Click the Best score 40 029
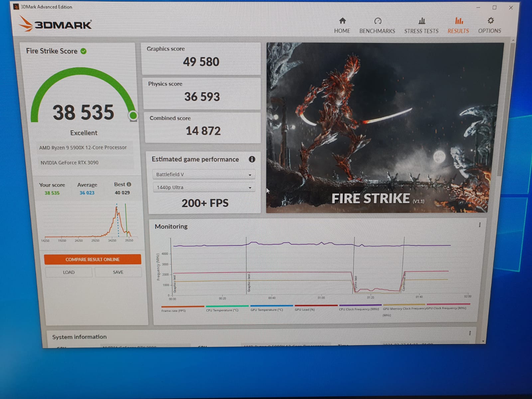 (x=122, y=193)
